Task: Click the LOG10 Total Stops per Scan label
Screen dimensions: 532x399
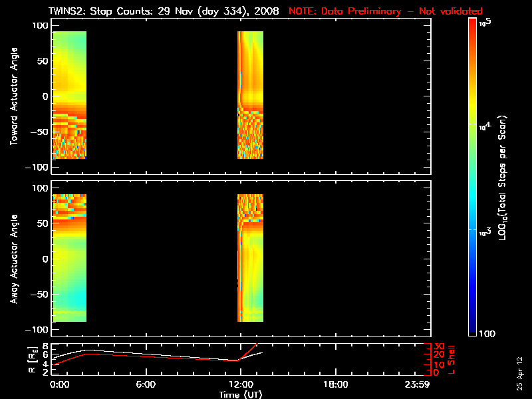Action: pos(503,178)
